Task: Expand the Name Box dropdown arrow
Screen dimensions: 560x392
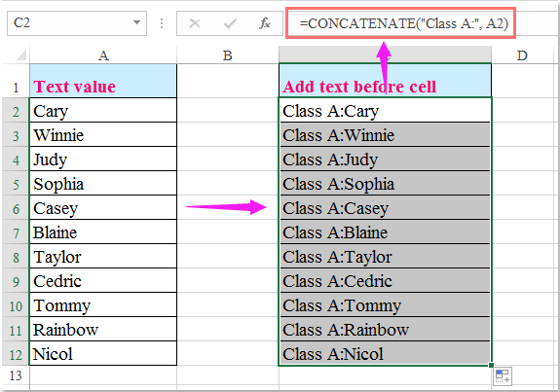Action: pos(136,22)
